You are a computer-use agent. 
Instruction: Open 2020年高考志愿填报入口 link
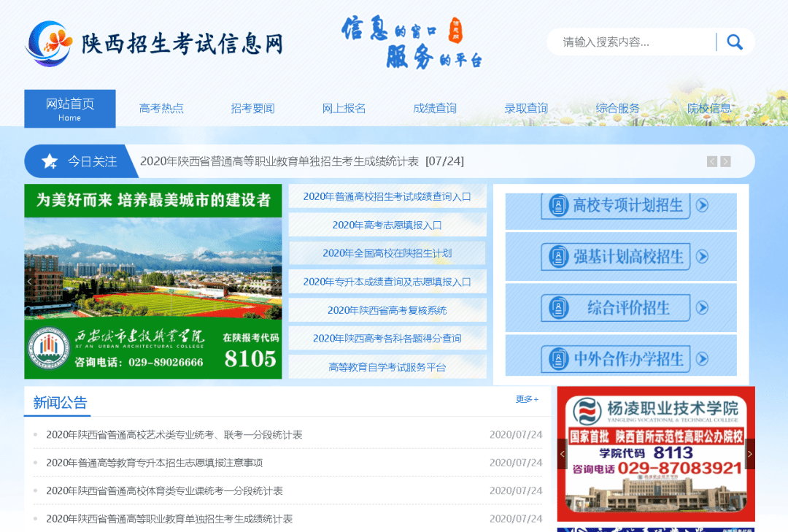[x=387, y=225]
